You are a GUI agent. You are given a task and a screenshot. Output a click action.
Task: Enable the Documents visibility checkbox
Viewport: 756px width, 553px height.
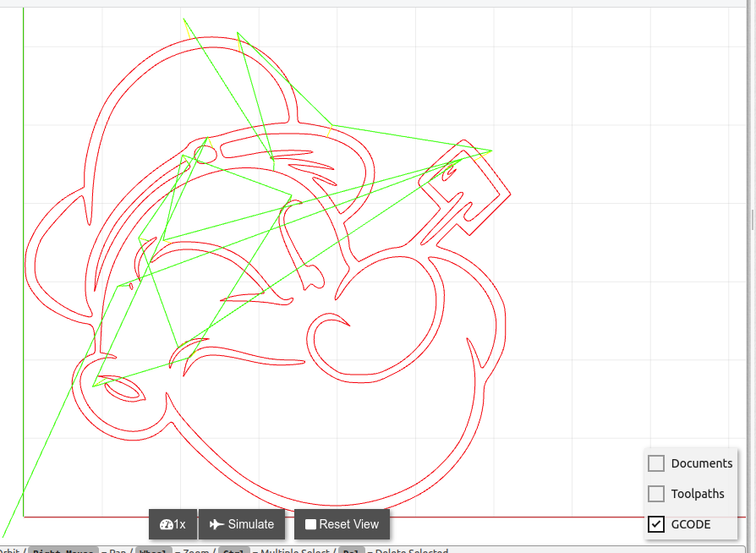point(656,463)
